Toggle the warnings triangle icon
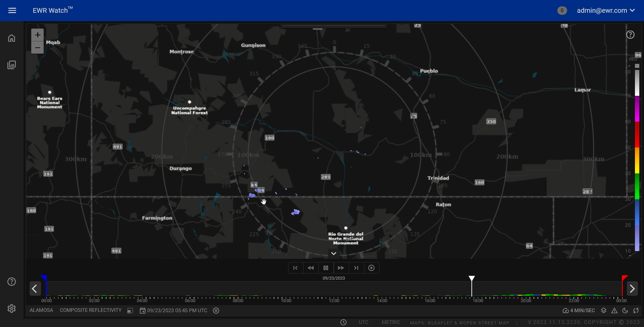The width and height of the screenshot is (644, 327). (x=614, y=311)
